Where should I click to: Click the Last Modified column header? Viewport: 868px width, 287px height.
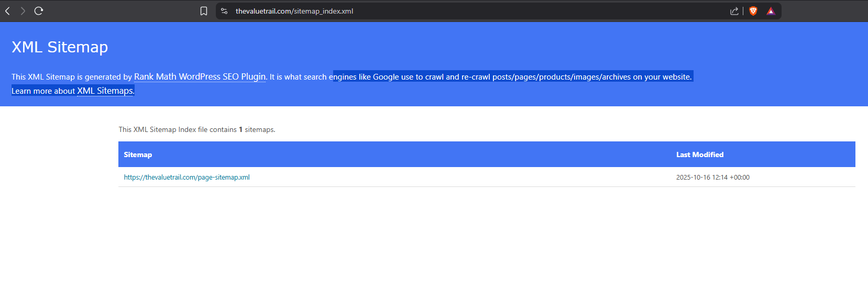click(699, 154)
